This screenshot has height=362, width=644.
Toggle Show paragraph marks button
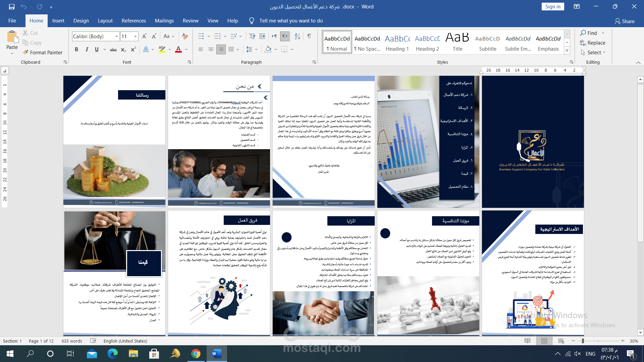coord(309,36)
